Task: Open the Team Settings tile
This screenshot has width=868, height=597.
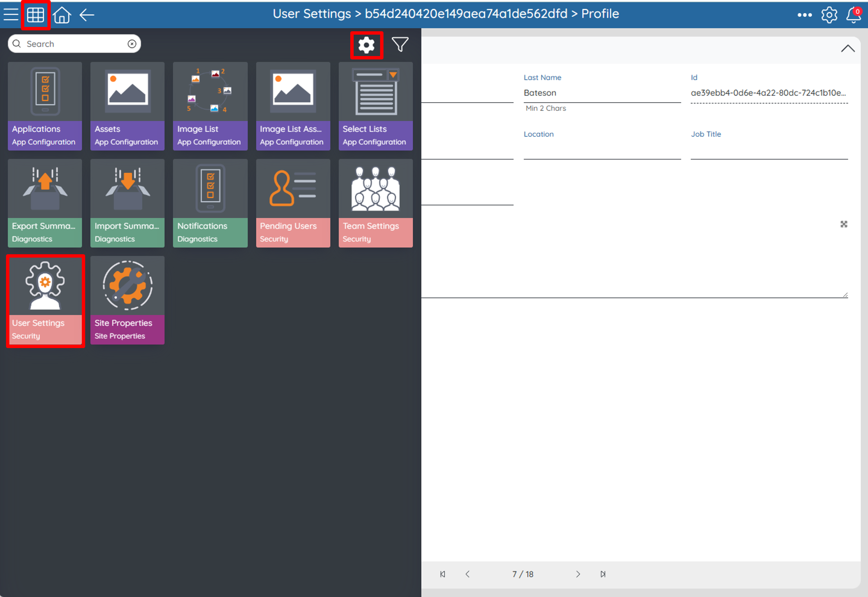Action: (376, 203)
